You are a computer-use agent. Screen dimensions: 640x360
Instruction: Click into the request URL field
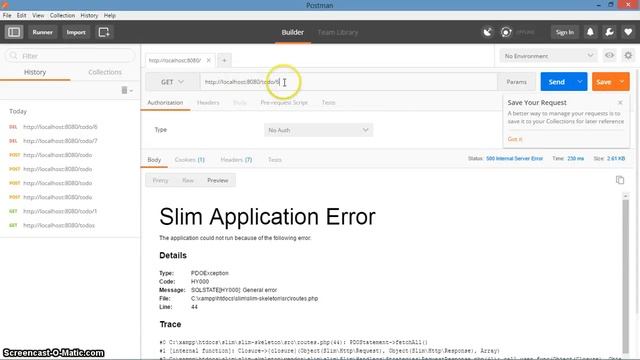[x=349, y=82]
